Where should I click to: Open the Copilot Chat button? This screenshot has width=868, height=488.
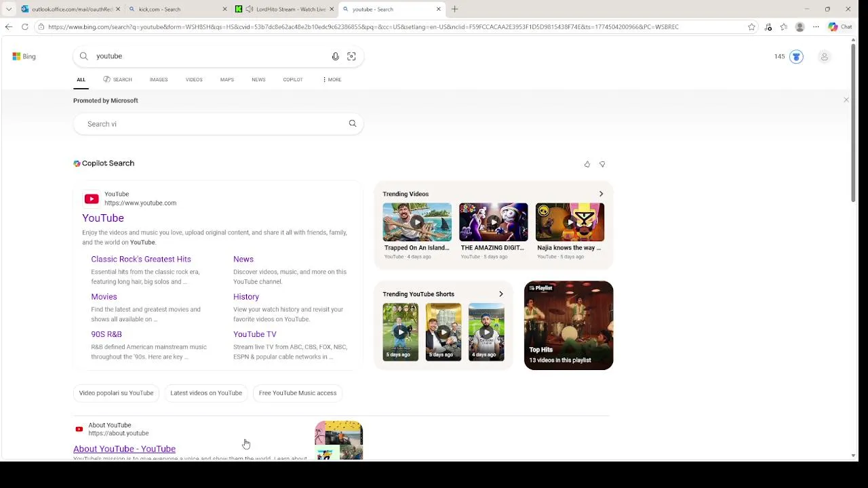840,27
